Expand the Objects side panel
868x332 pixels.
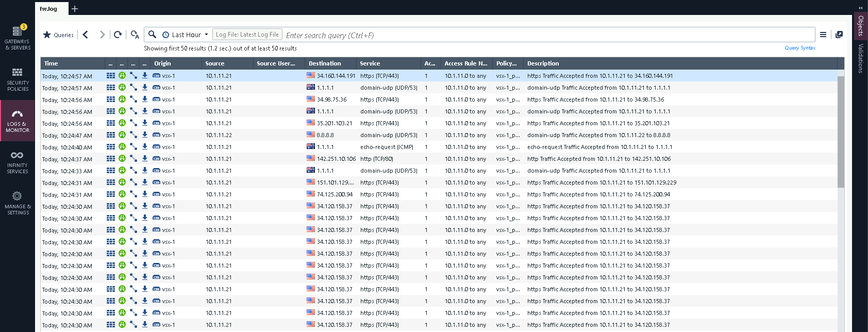click(x=860, y=25)
